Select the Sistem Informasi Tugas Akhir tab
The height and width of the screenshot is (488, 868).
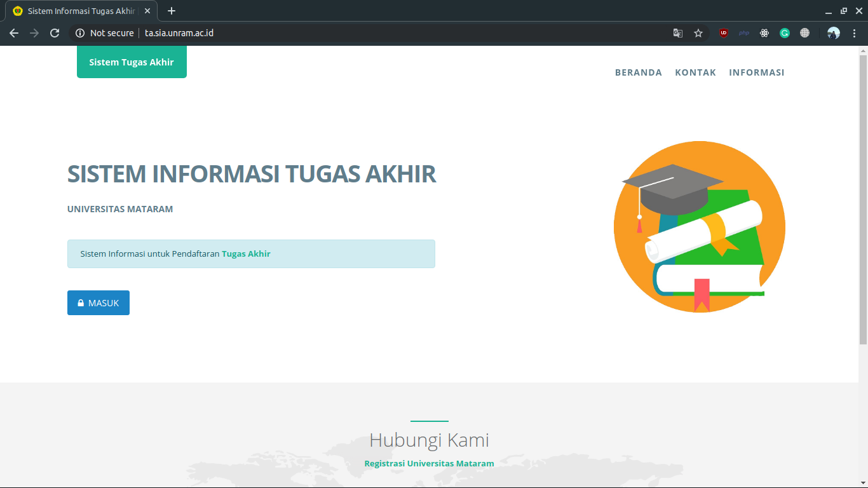point(81,11)
